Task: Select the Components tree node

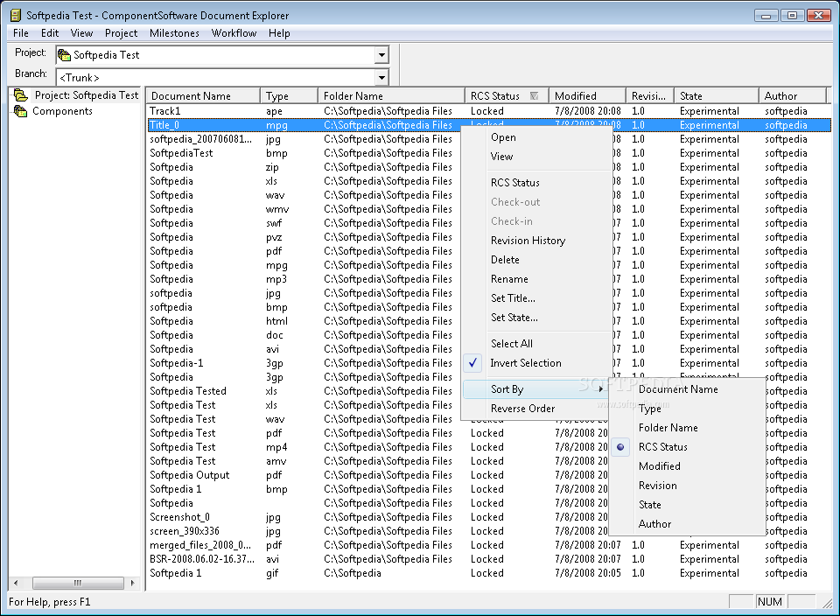Action: point(62,111)
